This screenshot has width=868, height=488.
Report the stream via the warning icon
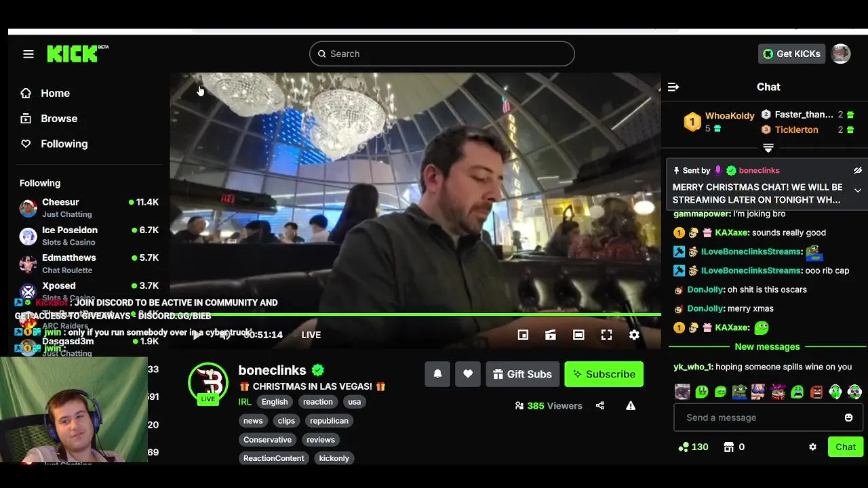631,405
